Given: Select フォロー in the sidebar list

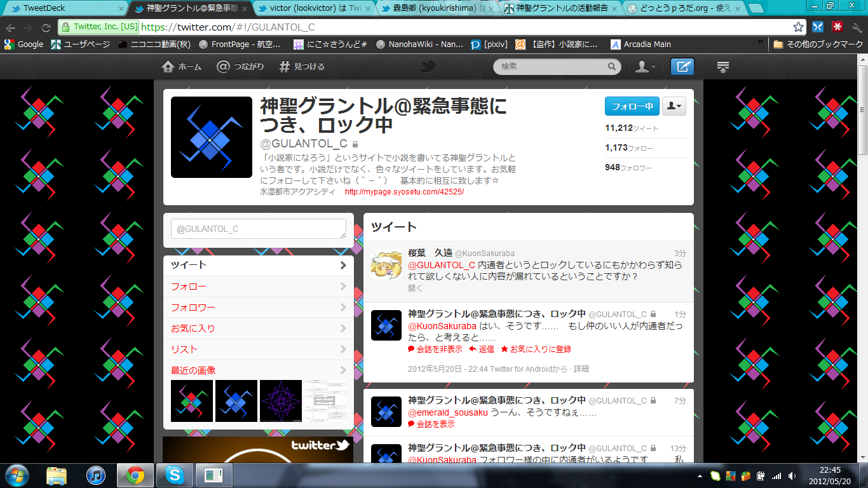Looking at the screenshot, I should (x=259, y=287).
